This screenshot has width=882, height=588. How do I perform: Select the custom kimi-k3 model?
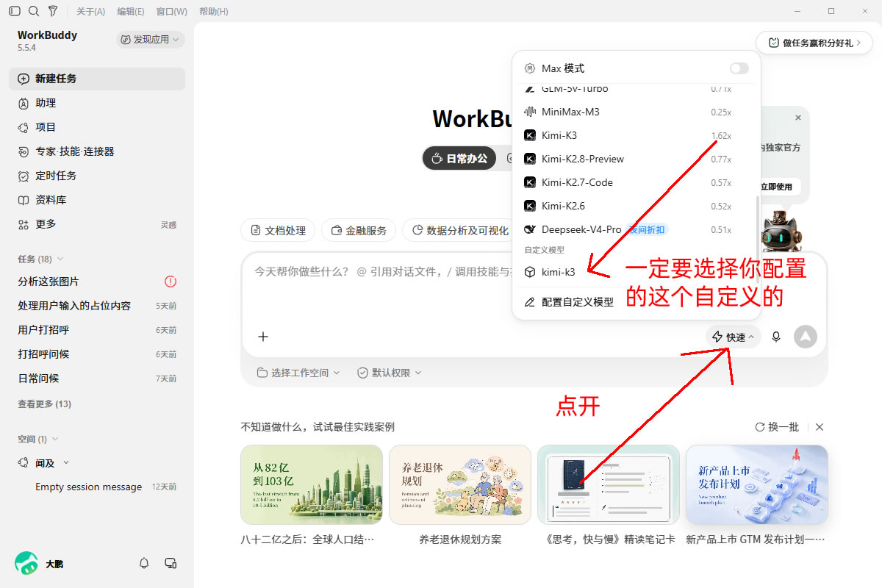pyautogui.click(x=637, y=272)
